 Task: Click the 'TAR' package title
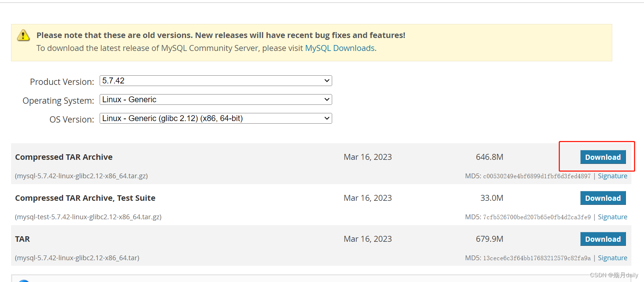pyautogui.click(x=23, y=239)
